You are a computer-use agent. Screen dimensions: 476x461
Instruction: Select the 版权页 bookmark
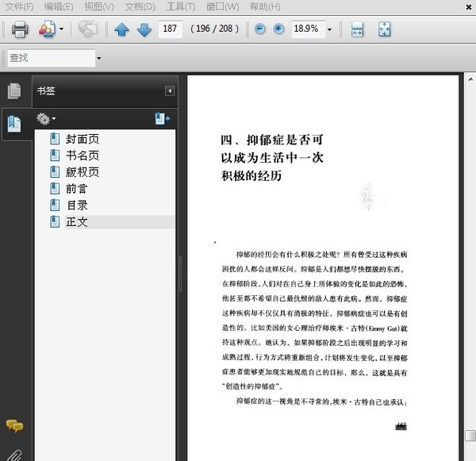pyautogui.click(x=82, y=172)
